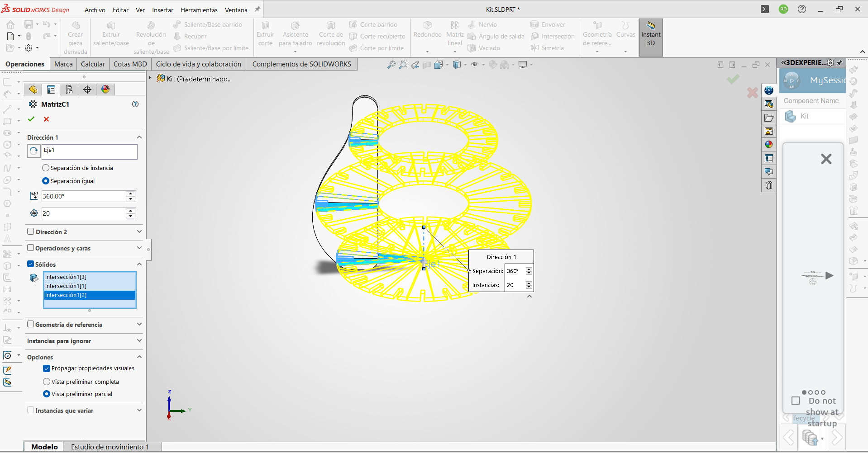Open the SOLIDWORKS help question mark

coord(802,9)
